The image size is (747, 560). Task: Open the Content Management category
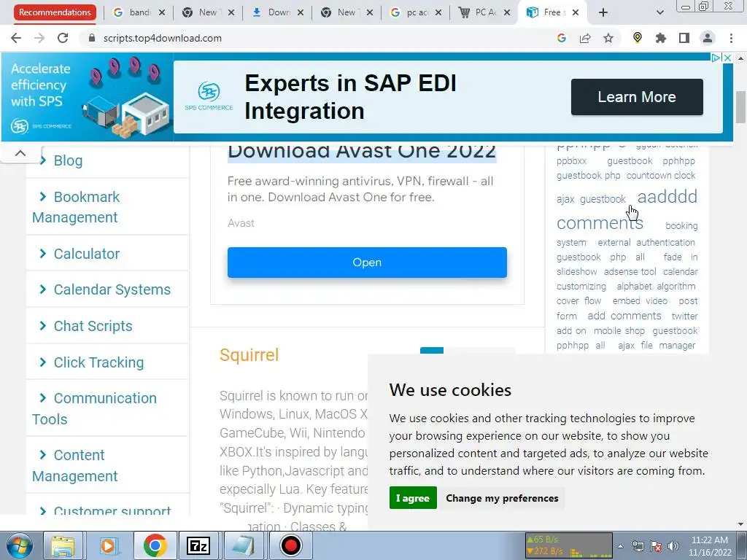pyautogui.click(x=75, y=465)
